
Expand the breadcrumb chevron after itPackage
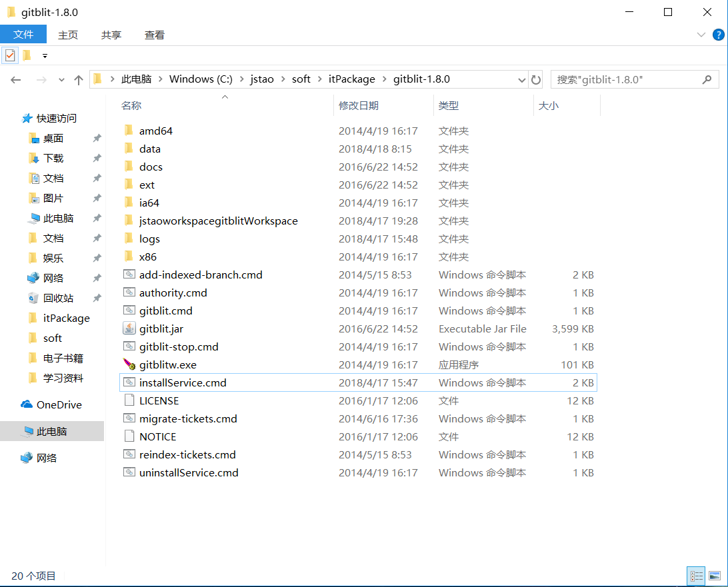click(x=385, y=79)
